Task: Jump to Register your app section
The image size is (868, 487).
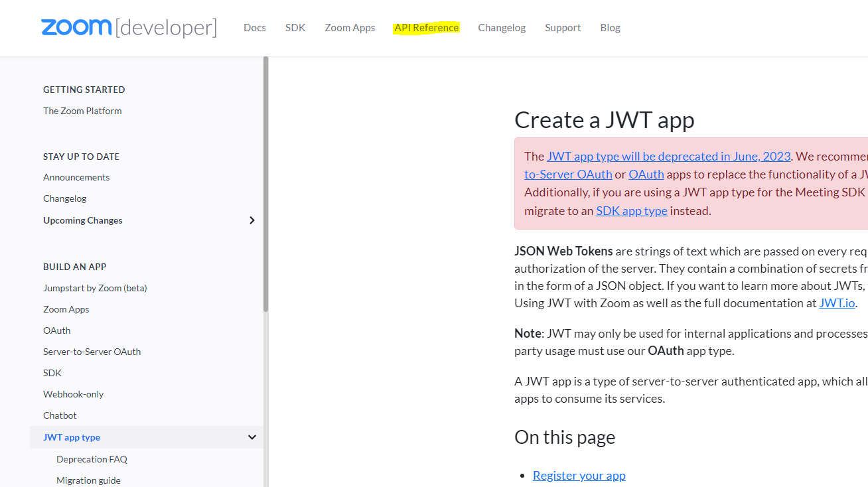Action: pyautogui.click(x=579, y=476)
